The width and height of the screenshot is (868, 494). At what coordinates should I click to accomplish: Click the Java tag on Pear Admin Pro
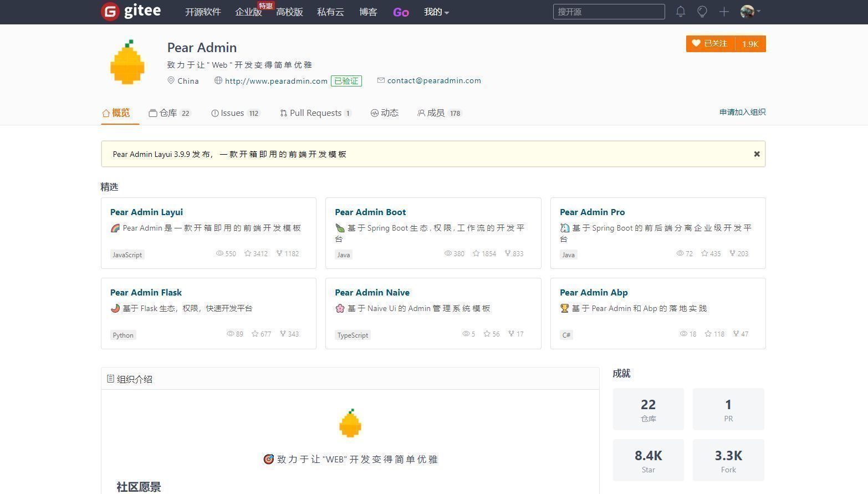568,255
